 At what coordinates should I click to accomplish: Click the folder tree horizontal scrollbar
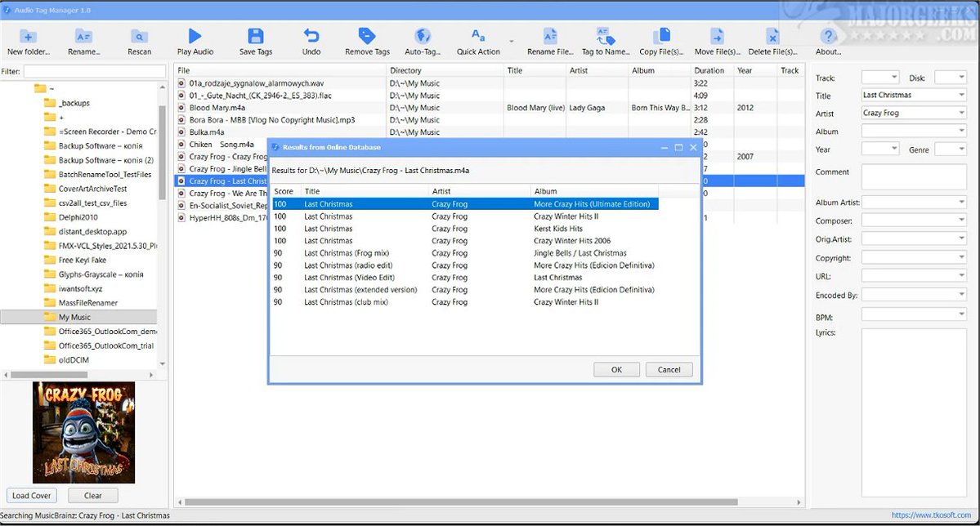point(49,375)
